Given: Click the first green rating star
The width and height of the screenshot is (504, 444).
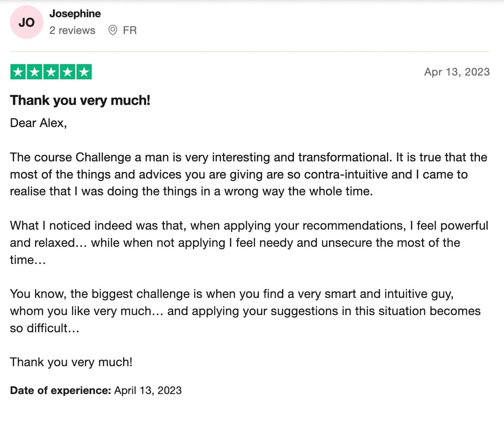Looking at the screenshot, I should (x=18, y=72).
